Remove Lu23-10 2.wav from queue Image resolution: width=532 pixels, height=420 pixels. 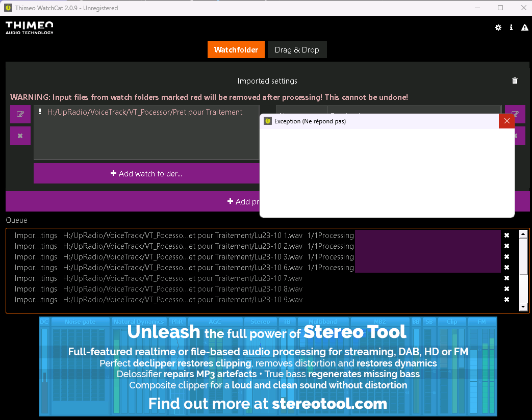(x=506, y=246)
